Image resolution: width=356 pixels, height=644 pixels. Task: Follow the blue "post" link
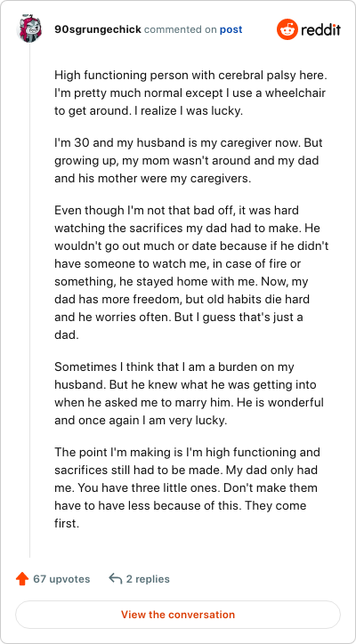[231, 29]
